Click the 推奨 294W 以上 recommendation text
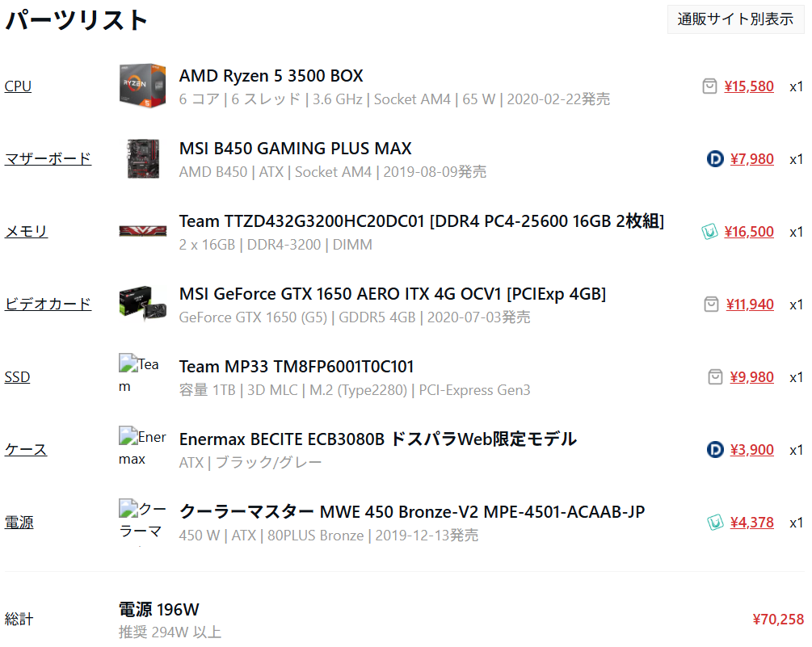Image resolution: width=812 pixels, height=647 pixels. pos(170,632)
